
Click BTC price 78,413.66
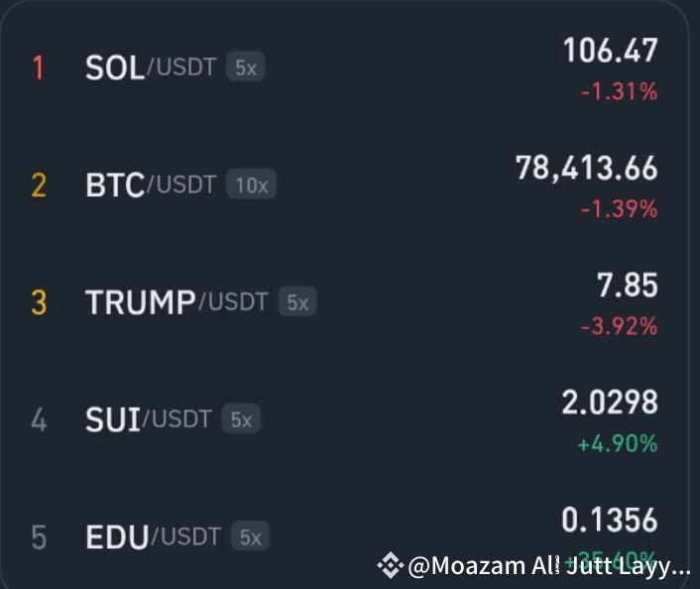pos(587,169)
